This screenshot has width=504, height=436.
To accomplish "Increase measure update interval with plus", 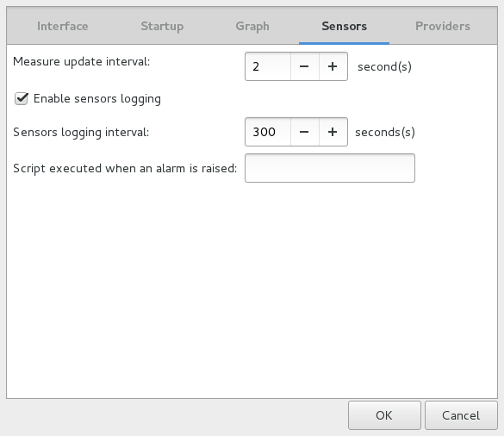I will 333,66.
